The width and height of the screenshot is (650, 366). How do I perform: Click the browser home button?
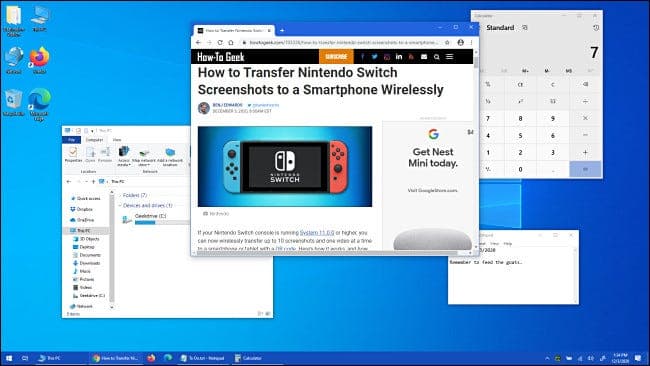point(231,42)
